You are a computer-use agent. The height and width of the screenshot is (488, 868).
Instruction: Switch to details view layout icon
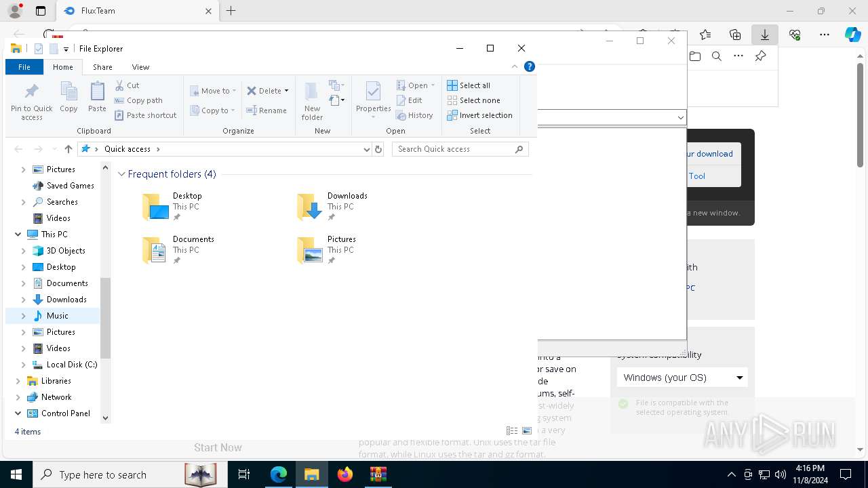(x=512, y=431)
